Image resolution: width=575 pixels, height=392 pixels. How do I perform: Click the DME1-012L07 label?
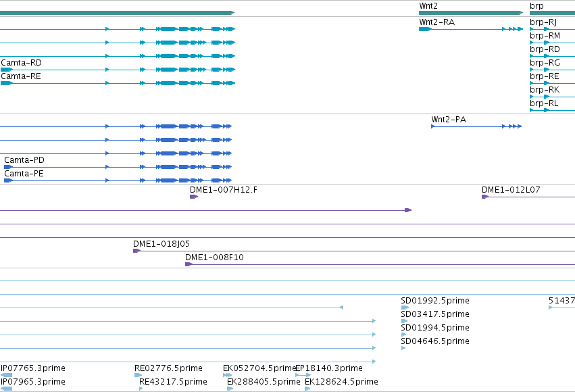pos(511,190)
